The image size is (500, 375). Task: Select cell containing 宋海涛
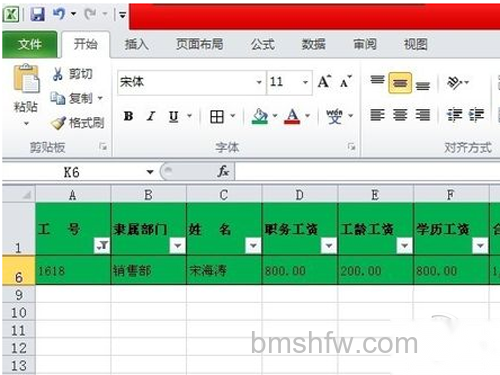click(x=224, y=270)
